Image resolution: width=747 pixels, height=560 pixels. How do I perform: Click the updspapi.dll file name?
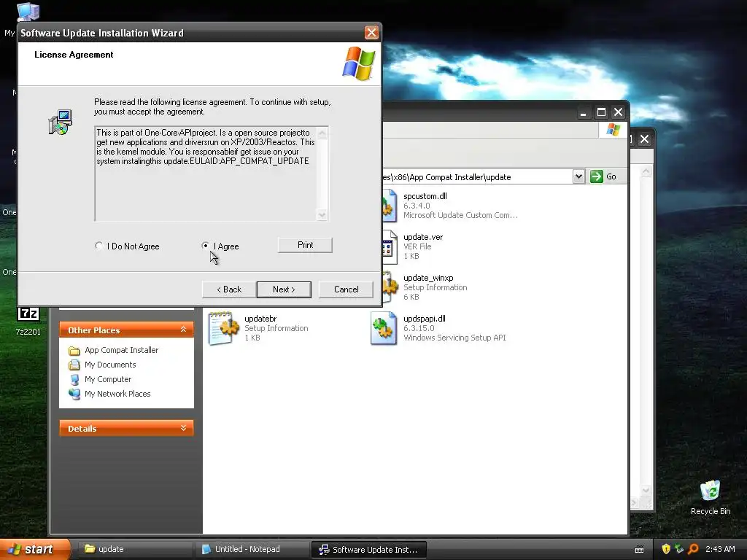click(x=425, y=319)
